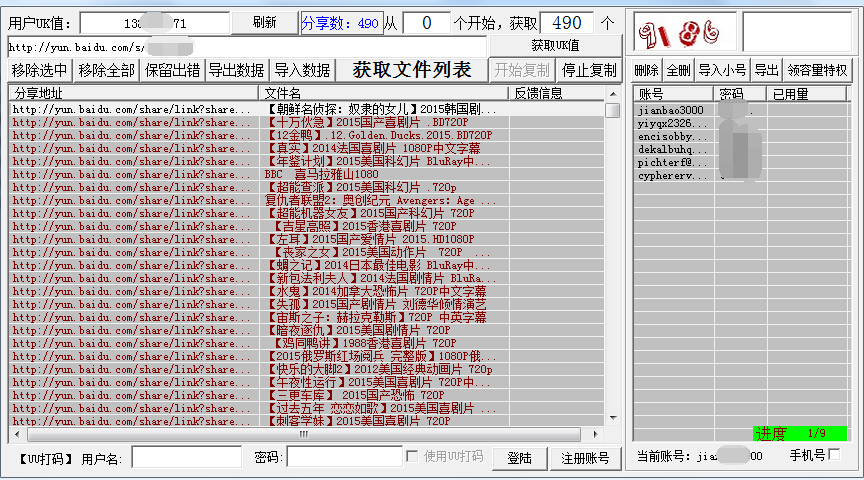
Task: Select account row jianbao3000
Action: pos(740,110)
